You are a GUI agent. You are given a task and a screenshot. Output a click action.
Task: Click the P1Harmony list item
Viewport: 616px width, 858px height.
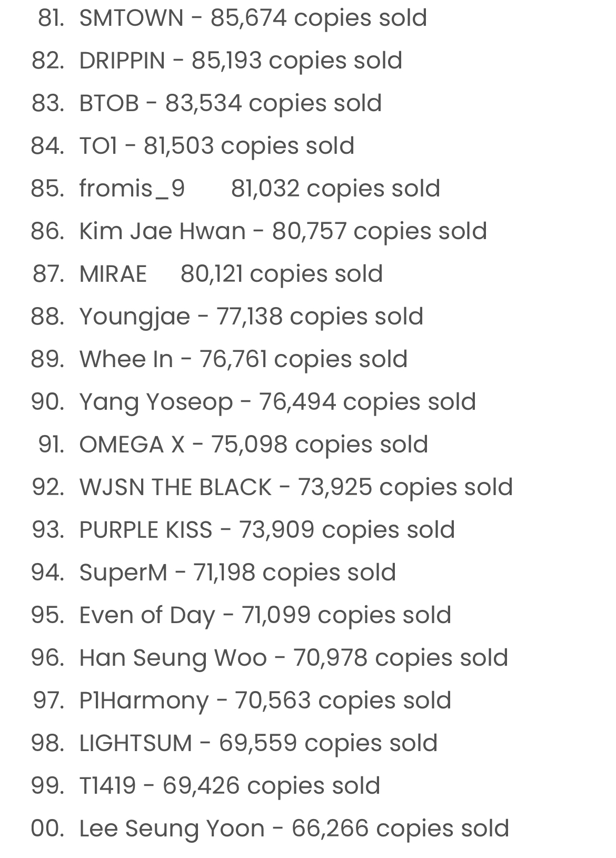click(242, 701)
